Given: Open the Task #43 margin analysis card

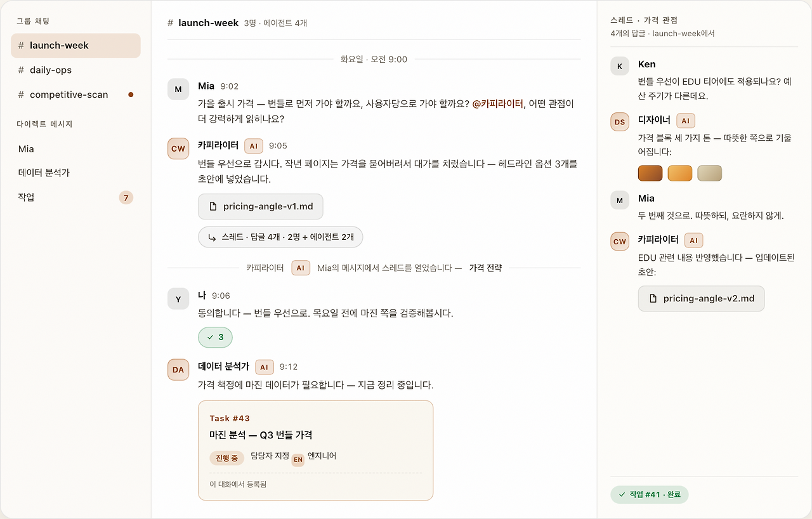Looking at the screenshot, I should tap(315, 450).
